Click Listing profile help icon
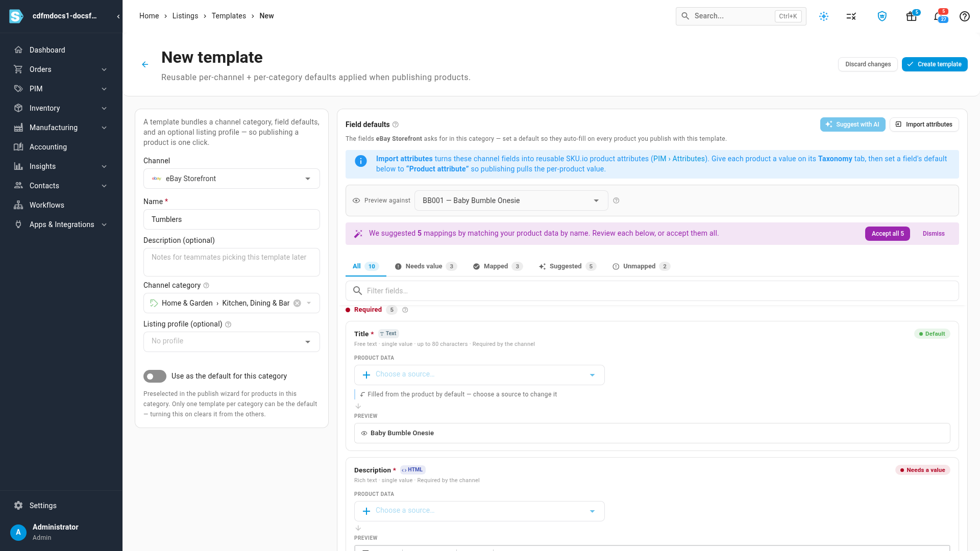The image size is (980, 551). click(x=228, y=324)
